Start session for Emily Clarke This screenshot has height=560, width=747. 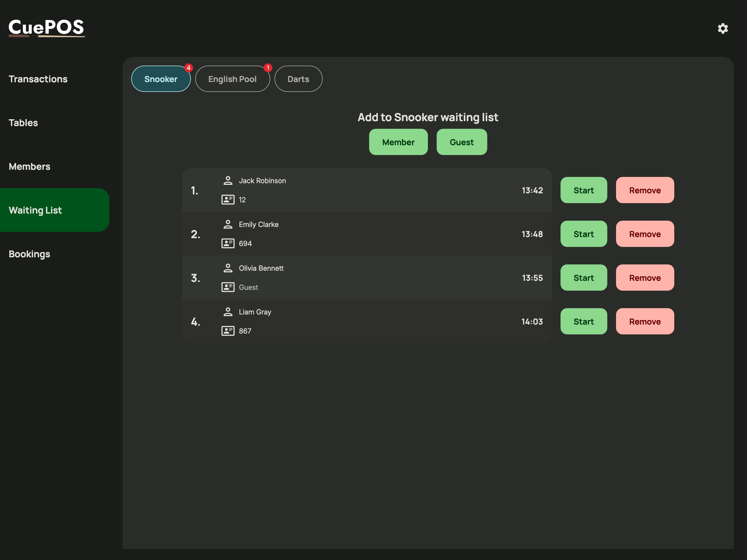click(583, 234)
